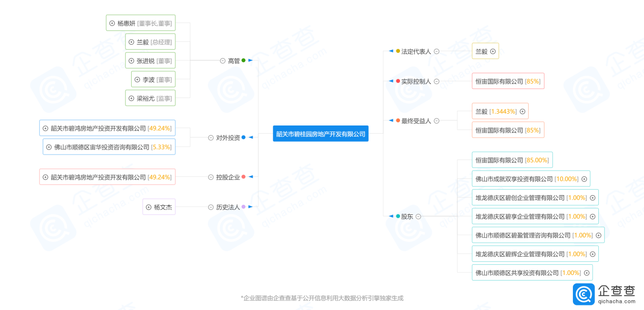Click 佛山市顺德区宙华投资咨询有限公司 investment name
Screen dimensions: 644x310
point(102,147)
